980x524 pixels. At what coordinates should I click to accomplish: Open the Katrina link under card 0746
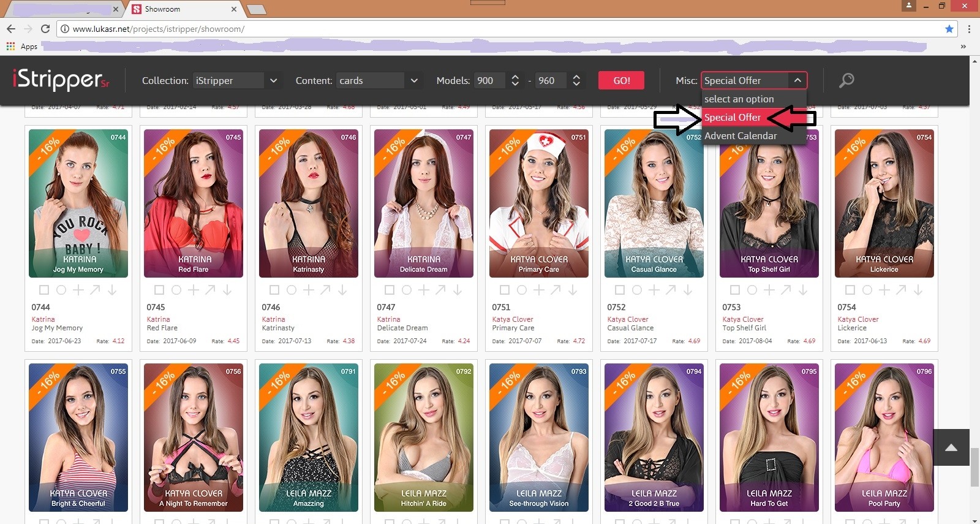(274, 319)
